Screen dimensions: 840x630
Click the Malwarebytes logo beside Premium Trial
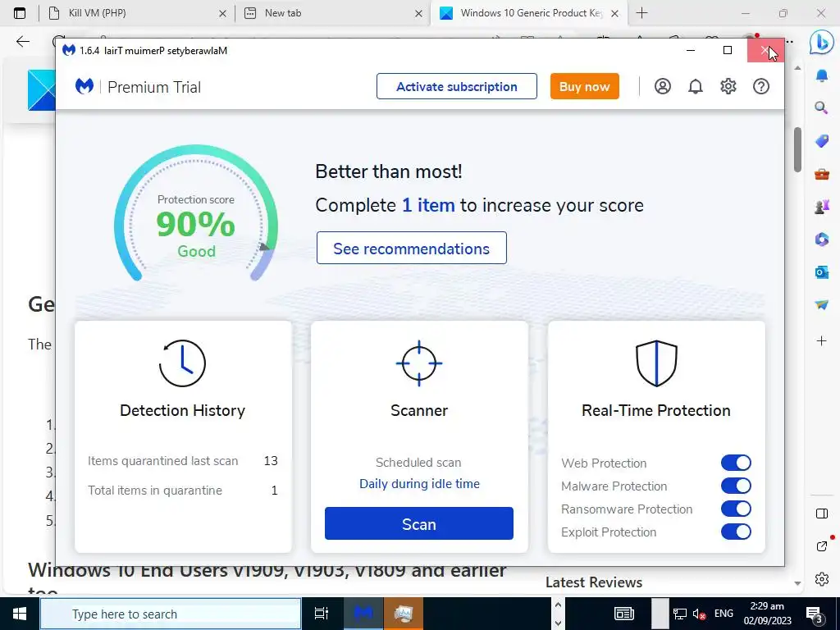[84, 86]
